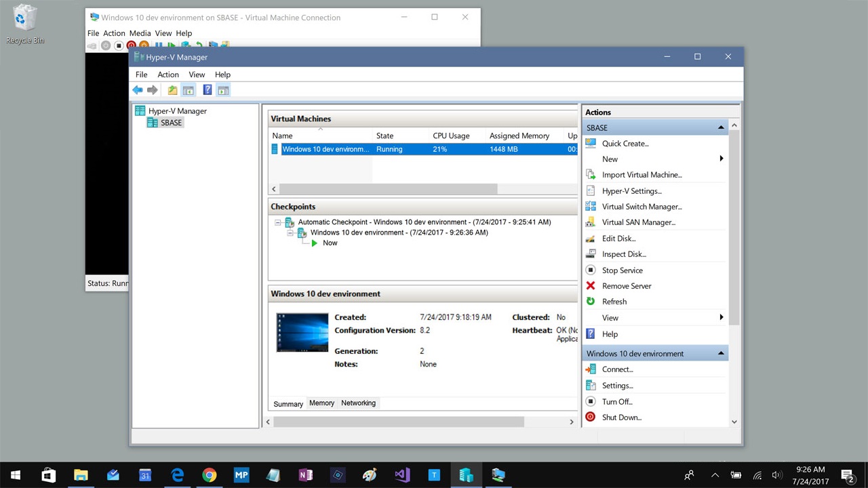The width and height of the screenshot is (868, 488).
Task: Shut down the Windows 10 dev environment VM
Action: pos(621,417)
